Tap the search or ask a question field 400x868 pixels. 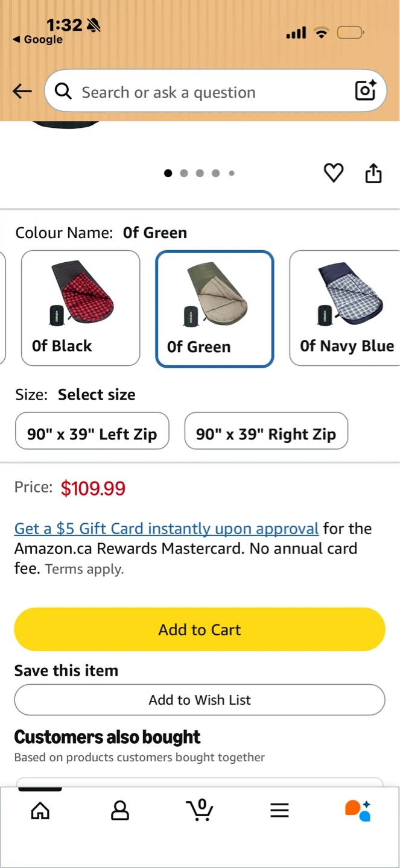tap(205, 92)
